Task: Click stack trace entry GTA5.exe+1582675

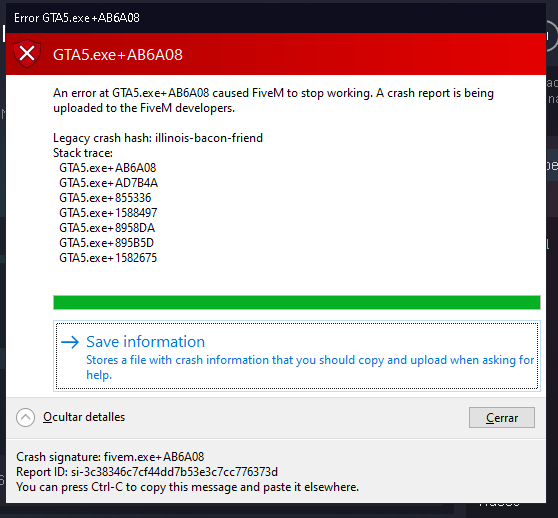Action: pyautogui.click(x=108, y=258)
